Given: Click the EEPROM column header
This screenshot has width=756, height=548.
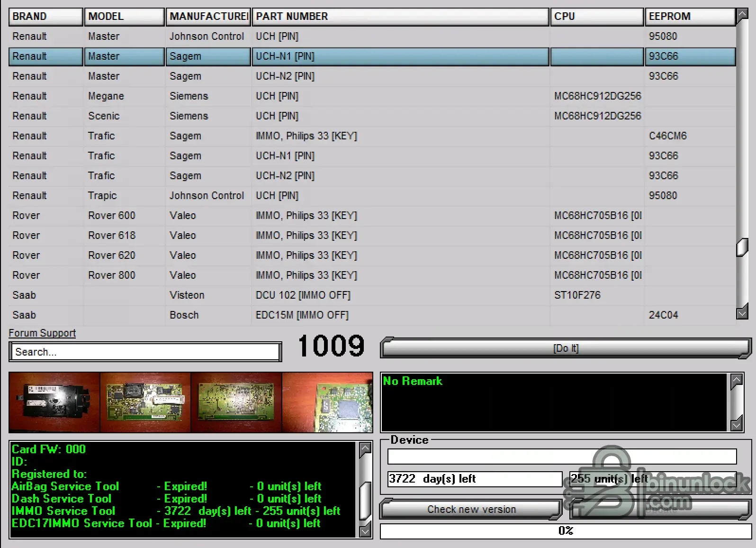Looking at the screenshot, I should (690, 17).
